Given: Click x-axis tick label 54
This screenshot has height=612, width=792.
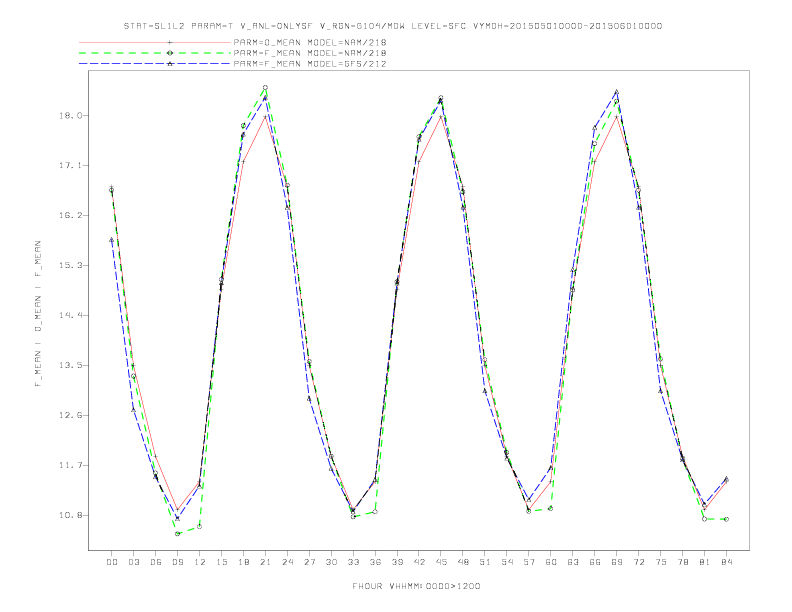Looking at the screenshot, I should (x=507, y=562).
